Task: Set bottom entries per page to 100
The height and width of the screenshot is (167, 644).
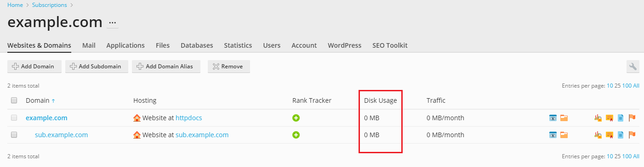Action: click(x=627, y=156)
